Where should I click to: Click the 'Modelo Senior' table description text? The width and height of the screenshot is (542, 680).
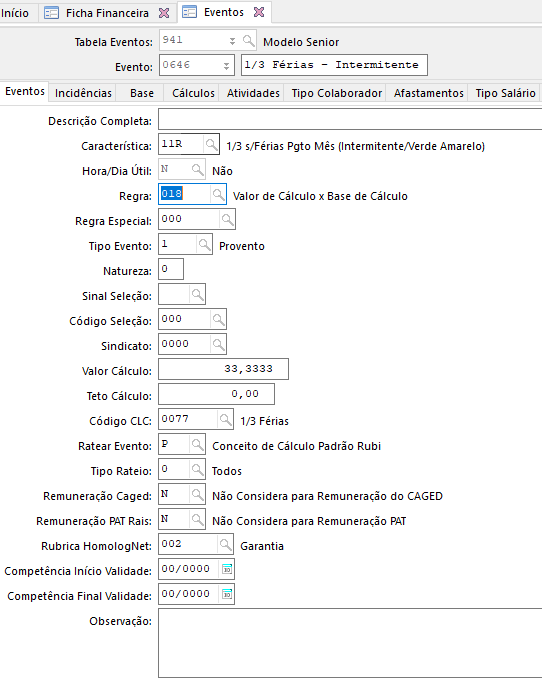[x=301, y=42]
